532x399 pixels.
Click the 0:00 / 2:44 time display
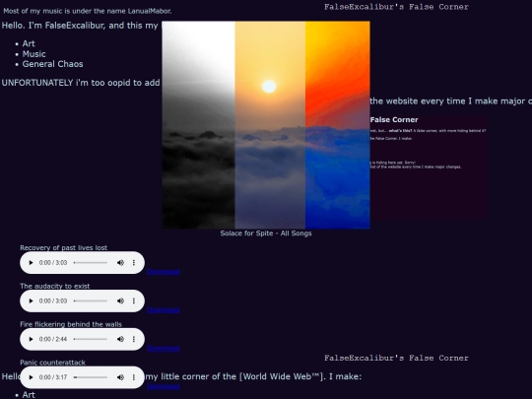coord(53,339)
